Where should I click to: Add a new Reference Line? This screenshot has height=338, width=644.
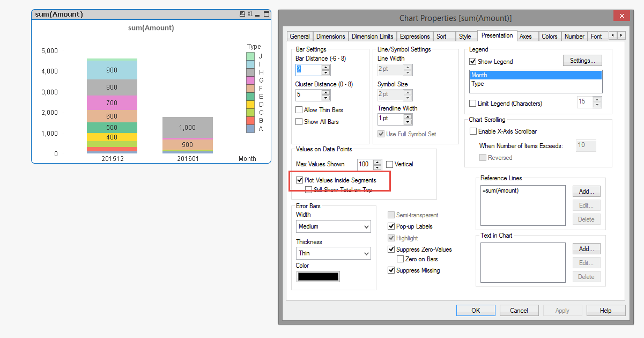point(586,191)
